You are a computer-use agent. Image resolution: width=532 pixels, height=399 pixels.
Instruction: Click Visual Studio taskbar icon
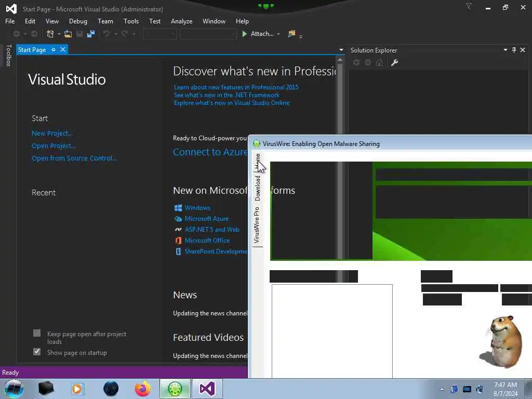[207, 389]
